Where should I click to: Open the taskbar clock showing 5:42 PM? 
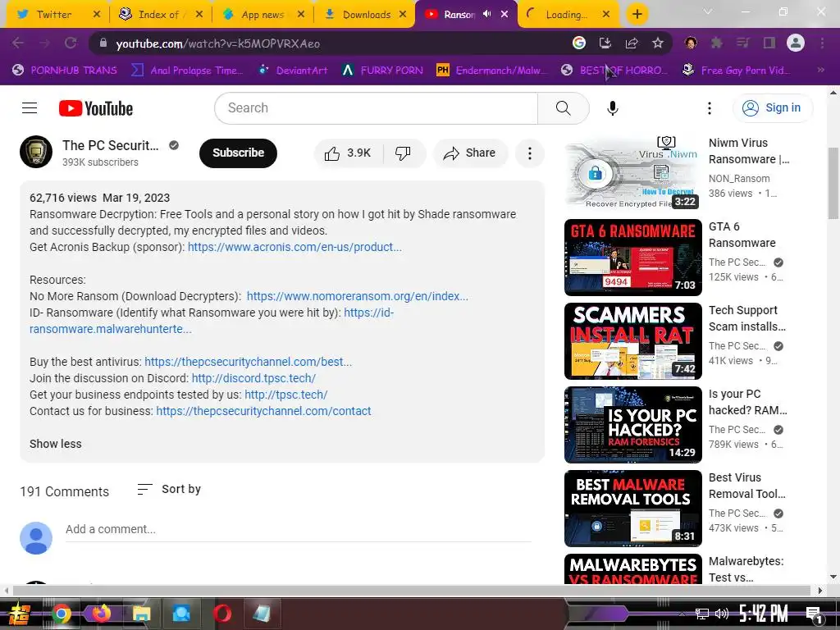coord(763,614)
